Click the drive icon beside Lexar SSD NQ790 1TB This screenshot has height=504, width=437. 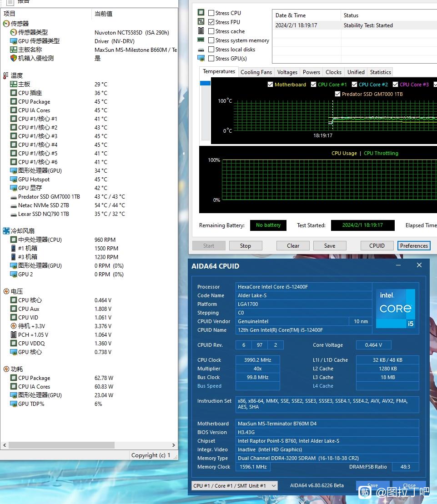14,214
